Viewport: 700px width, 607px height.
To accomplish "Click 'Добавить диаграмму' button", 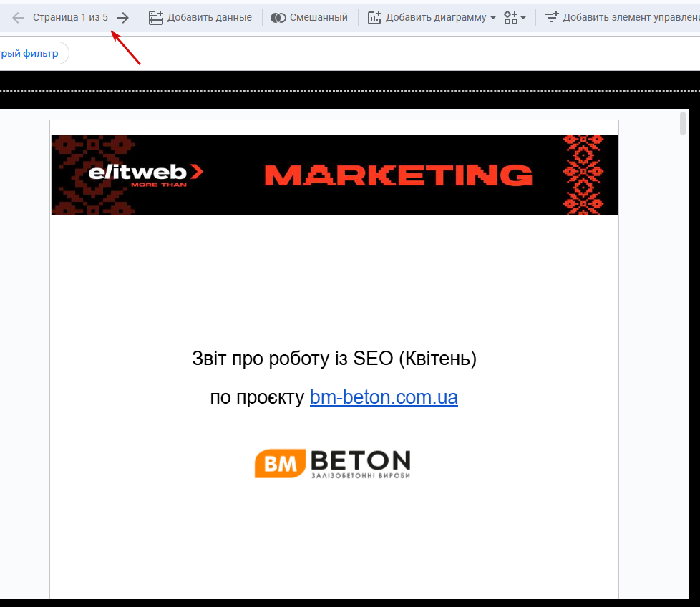I will coord(427,17).
